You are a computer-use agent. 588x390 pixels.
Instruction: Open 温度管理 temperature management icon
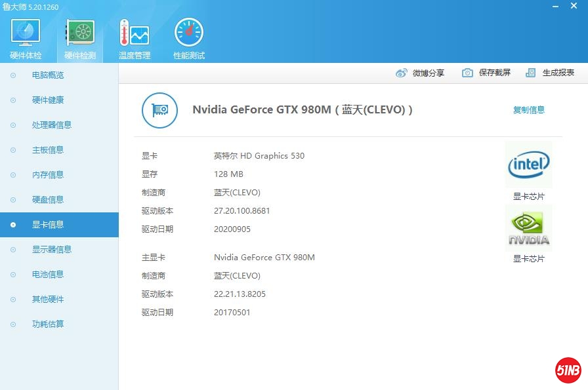[135, 33]
